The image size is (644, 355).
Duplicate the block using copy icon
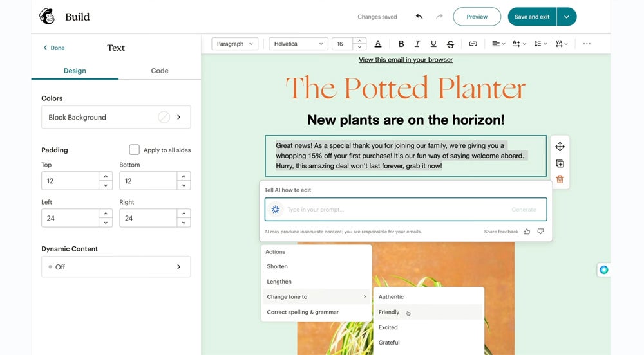pos(560,163)
